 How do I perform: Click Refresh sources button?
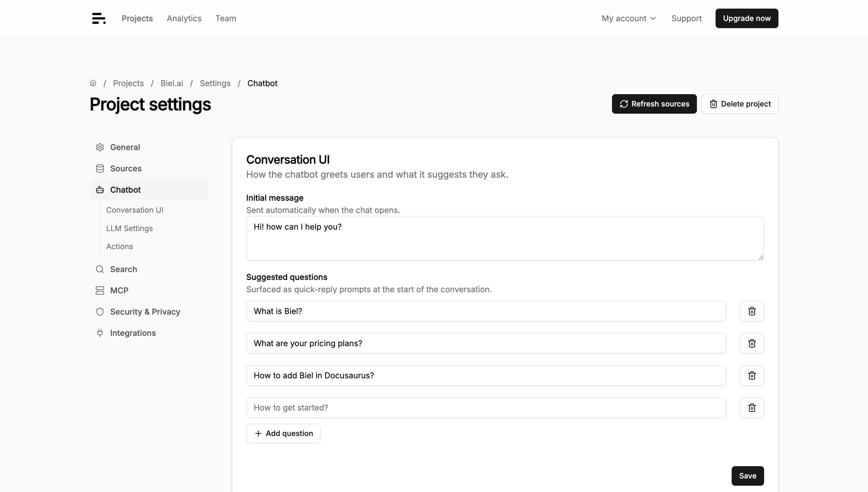654,104
